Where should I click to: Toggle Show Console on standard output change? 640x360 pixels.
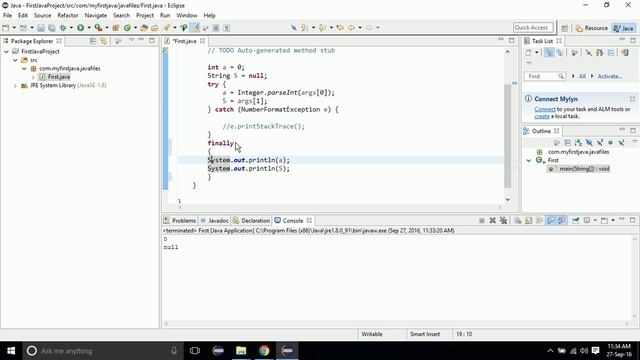pos(551,220)
